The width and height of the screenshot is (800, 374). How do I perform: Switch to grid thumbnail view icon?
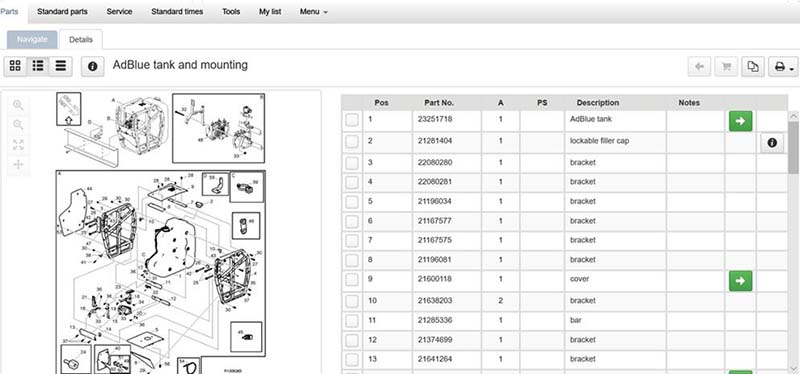pos(15,66)
